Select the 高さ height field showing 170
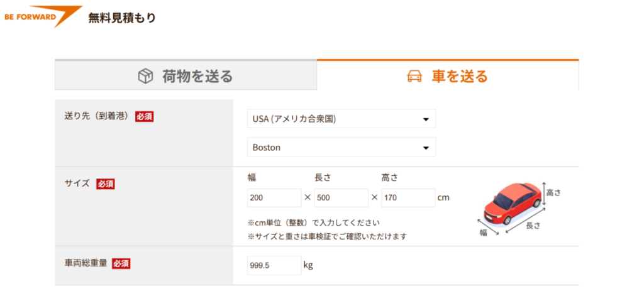 click(408, 197)
